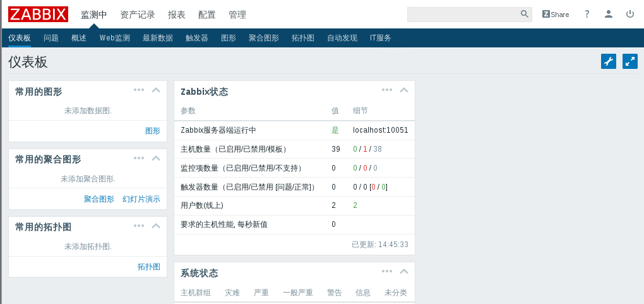Open the 报表 main menu

[177, 15]
